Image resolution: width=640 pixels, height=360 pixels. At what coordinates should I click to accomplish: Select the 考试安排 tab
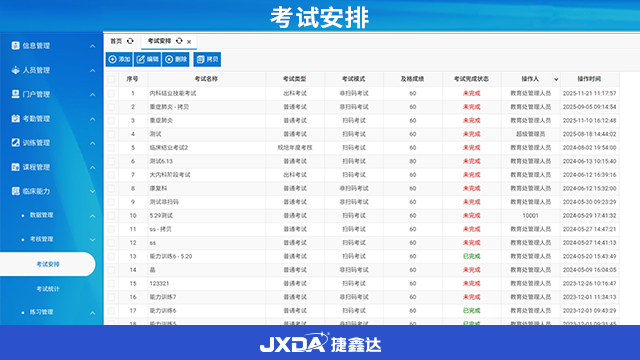click(x=159, y=41)
